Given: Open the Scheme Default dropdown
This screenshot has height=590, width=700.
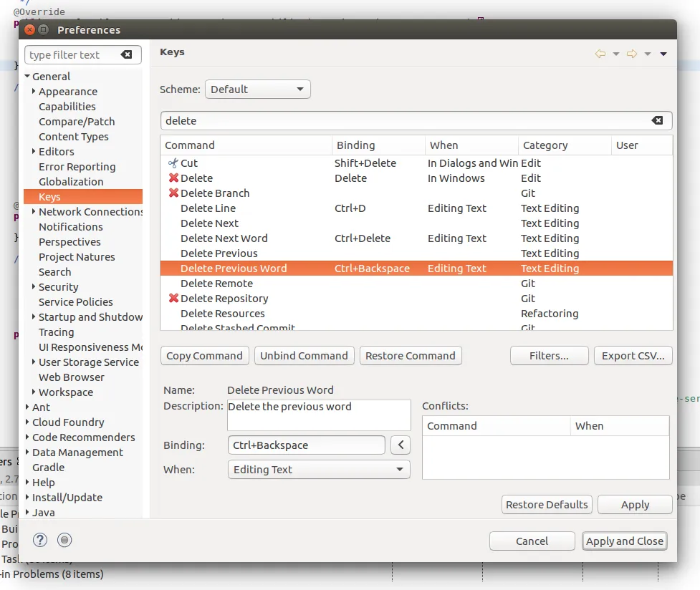Looking at the screenshot, I should (258, 90).
